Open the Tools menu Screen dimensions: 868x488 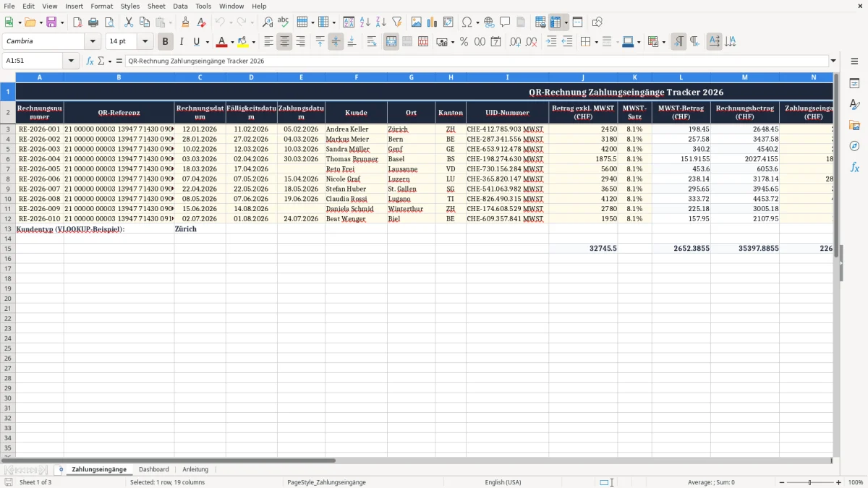point(203,6)
